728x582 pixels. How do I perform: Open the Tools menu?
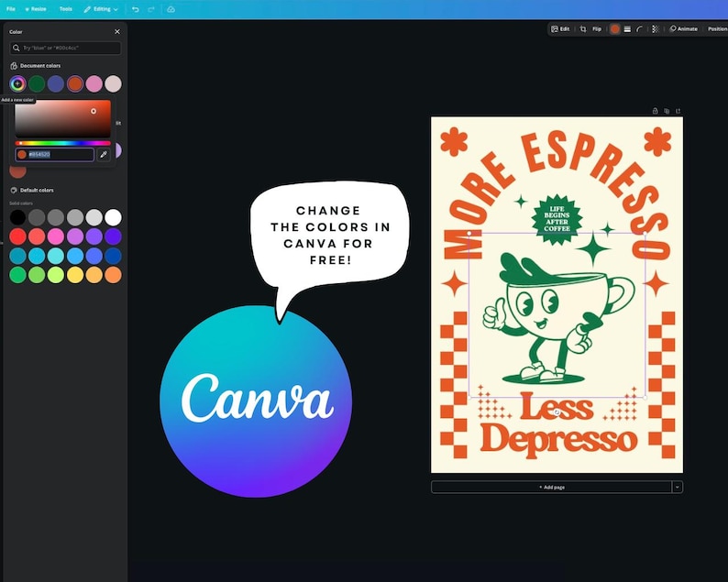tap(65, 9)
